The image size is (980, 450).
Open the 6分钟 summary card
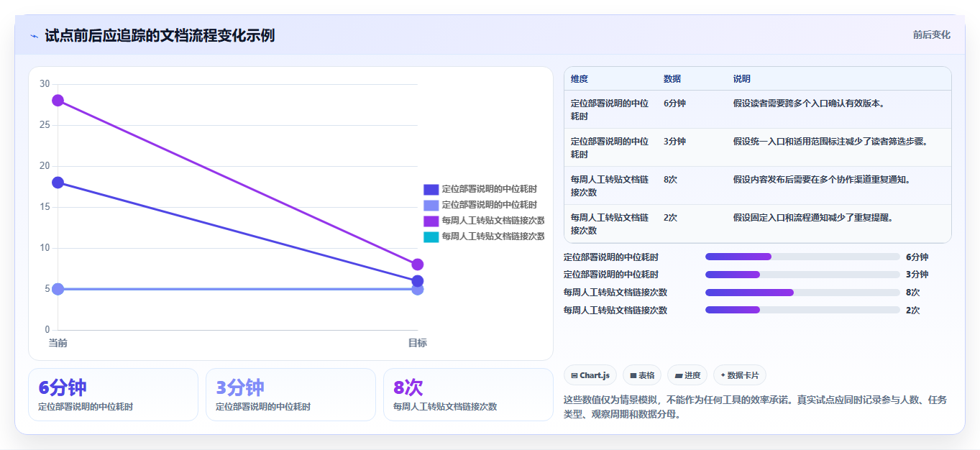tap(113, 395)
